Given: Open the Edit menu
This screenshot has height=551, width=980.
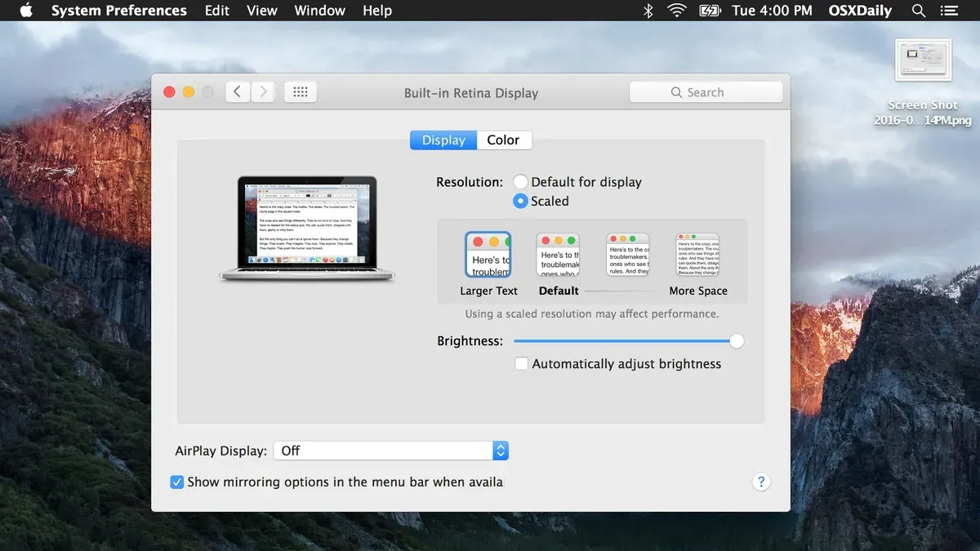Looking at the screenshot, I should [x=217, y=11].
